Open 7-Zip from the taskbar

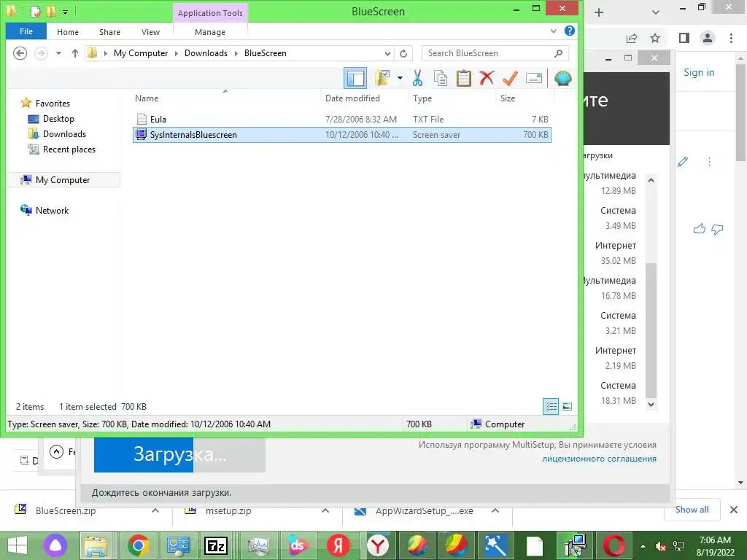point(216,545)
